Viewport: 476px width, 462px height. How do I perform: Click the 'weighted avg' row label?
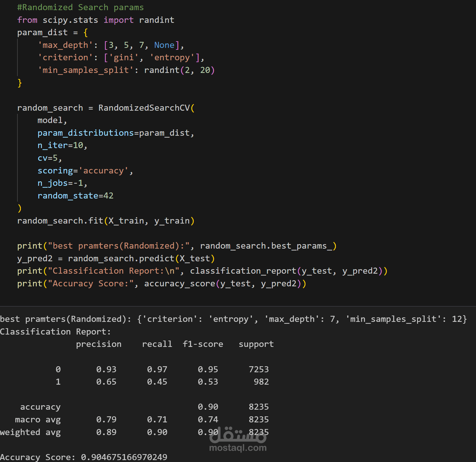click(30, 432)
